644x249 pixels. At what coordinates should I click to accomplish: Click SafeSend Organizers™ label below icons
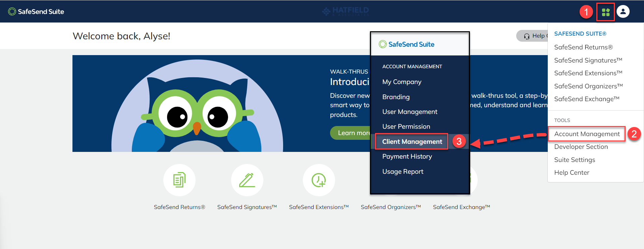pos(391,207)
